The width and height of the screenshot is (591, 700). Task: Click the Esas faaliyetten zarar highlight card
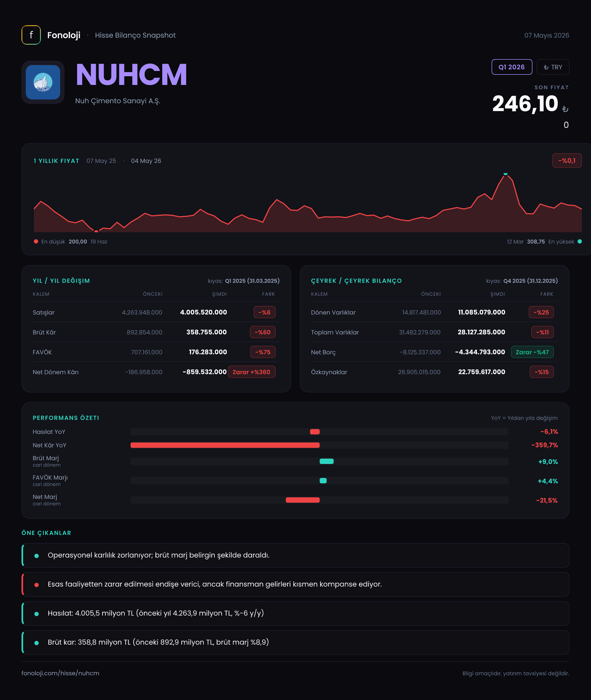(x=295, y=584)
